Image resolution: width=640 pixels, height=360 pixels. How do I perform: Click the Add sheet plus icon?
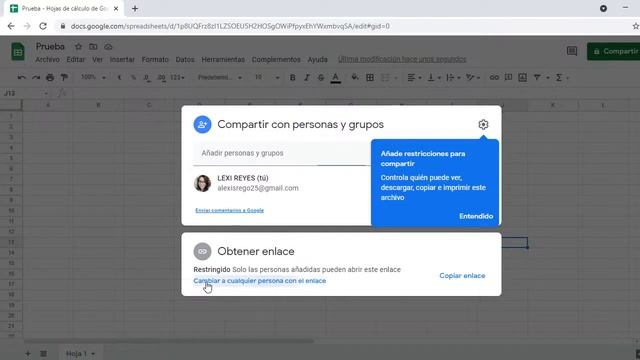click(28, 353)
